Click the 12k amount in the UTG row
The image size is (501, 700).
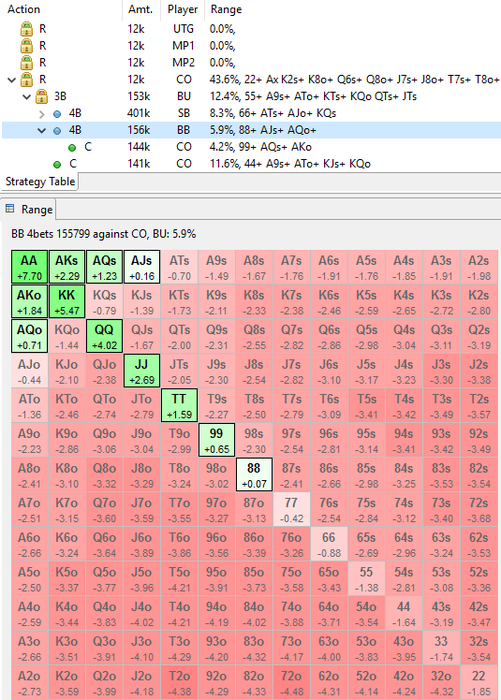pos(136,29)
